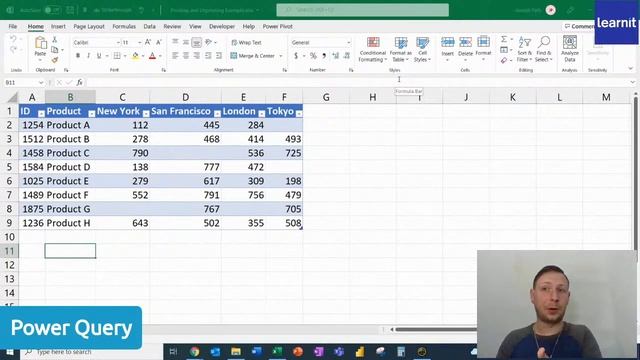Click the Comma Style icon
The image size is (640, 360).
point(324,56)
